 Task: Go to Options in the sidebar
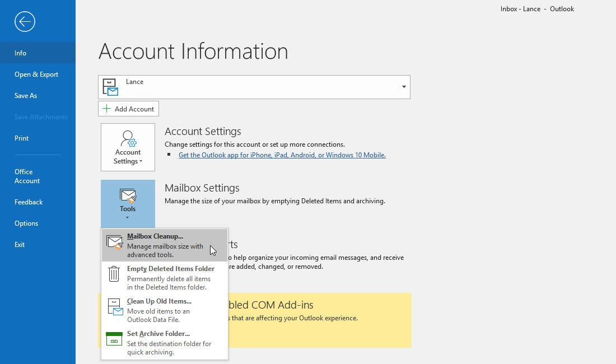click(x=26, y=223)
